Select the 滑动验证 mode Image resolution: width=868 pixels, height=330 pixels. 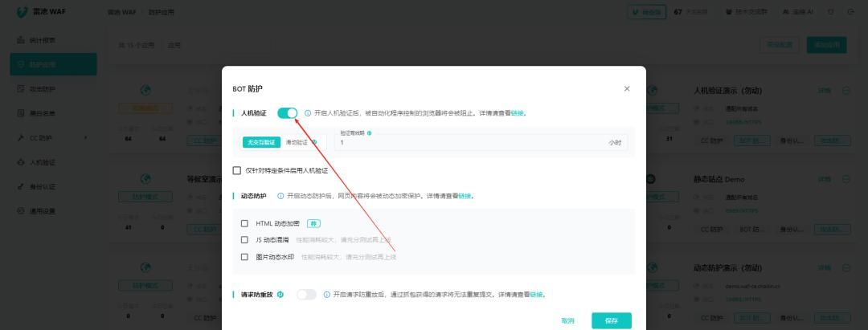click(x=296, y=142)
